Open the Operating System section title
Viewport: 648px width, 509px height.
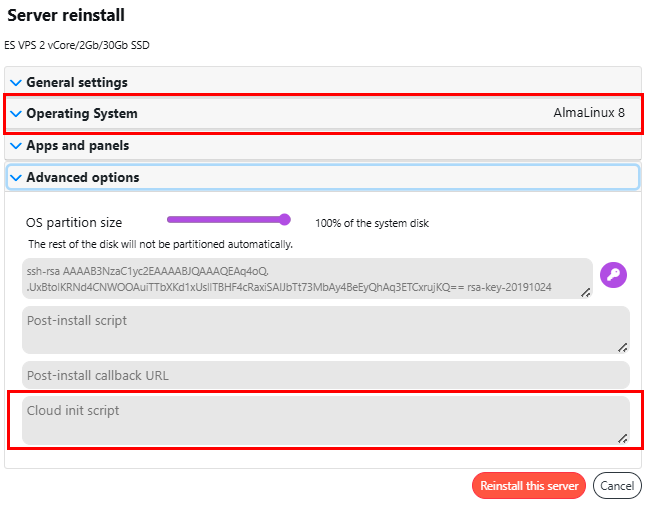82,114
